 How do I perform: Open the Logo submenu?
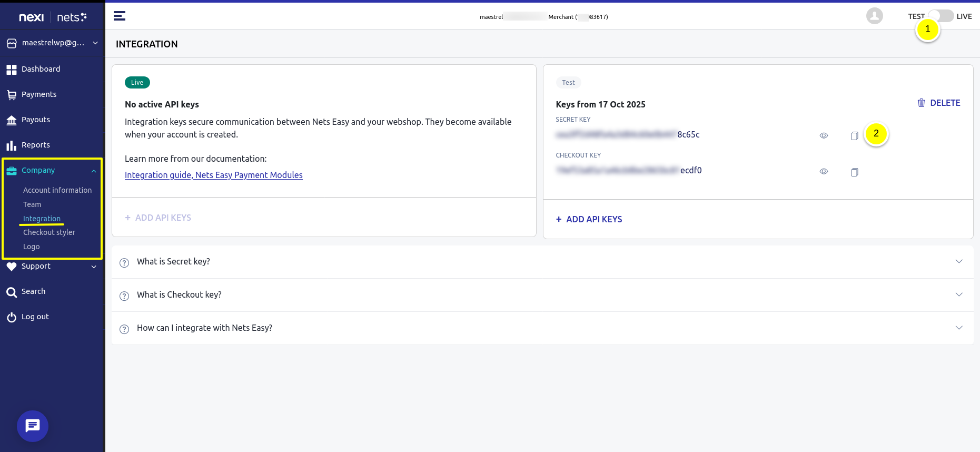coord(32,247)
